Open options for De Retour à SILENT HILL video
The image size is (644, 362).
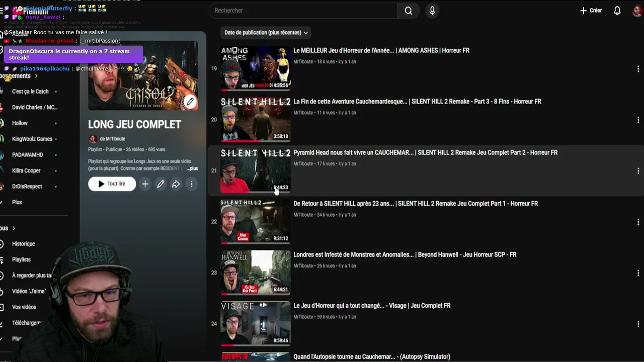[x=638, y=222]
